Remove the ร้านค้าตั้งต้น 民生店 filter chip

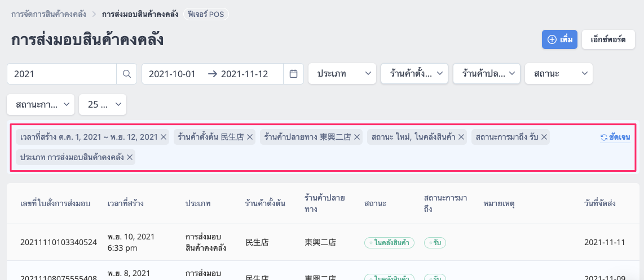tap(249, 137)
